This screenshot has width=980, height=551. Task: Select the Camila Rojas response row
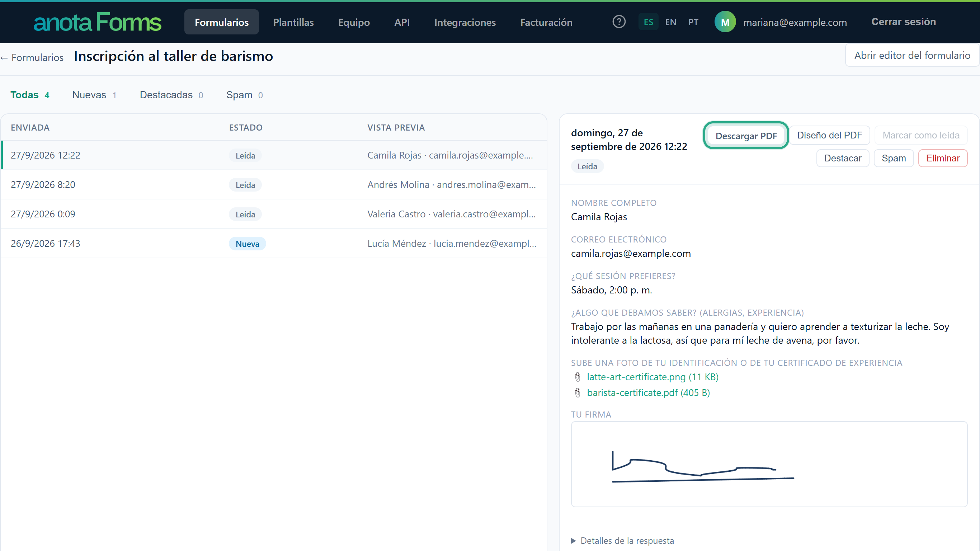point(274,155)
